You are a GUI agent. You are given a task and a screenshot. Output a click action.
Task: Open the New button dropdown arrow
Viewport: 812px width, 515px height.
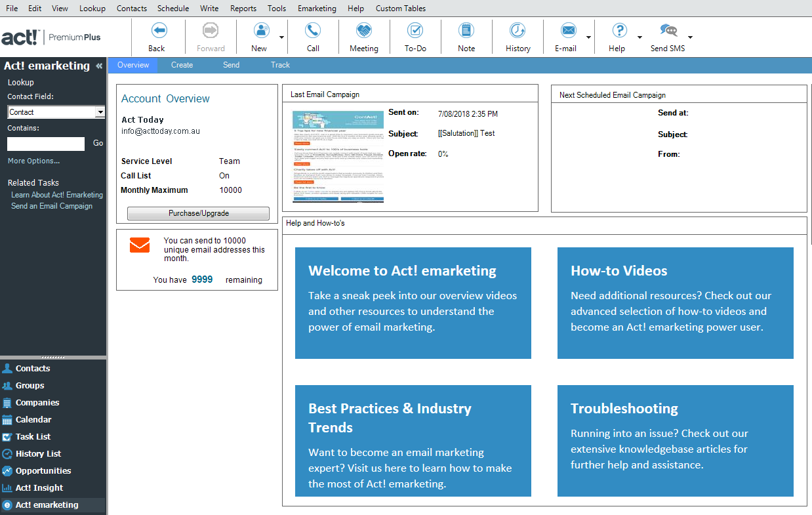point(281,37)
